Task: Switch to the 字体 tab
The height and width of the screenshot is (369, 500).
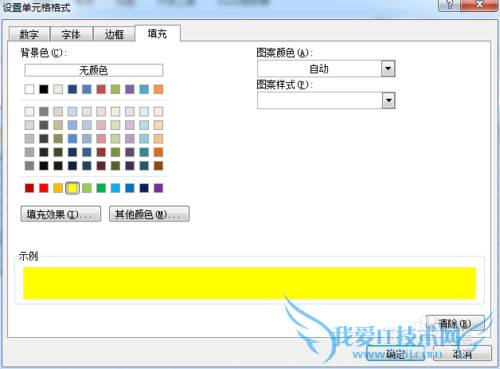Action: tap(71, 34)
